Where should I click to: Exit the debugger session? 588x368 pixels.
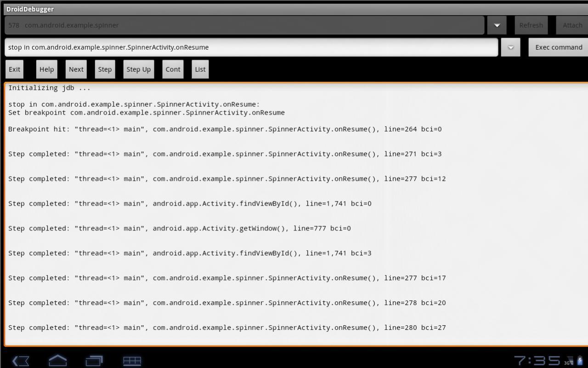14,69
